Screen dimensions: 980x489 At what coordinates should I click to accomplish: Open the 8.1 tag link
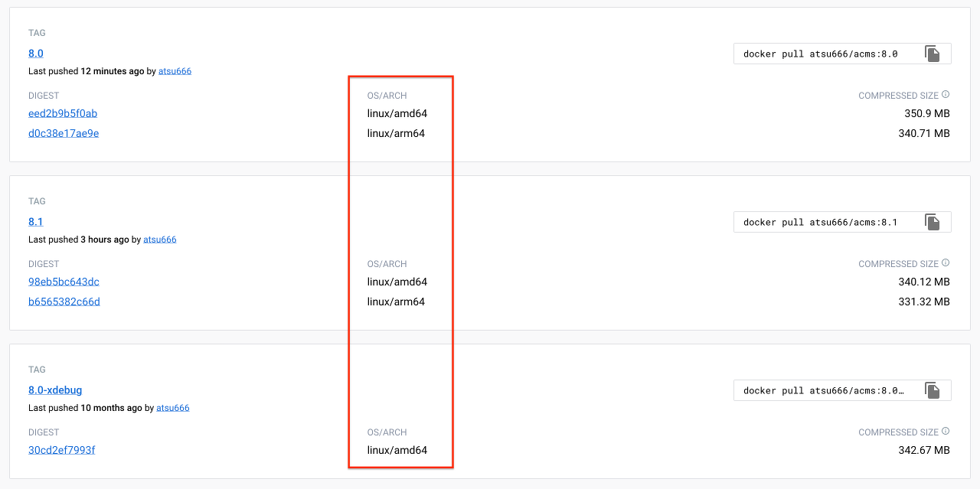36,222
